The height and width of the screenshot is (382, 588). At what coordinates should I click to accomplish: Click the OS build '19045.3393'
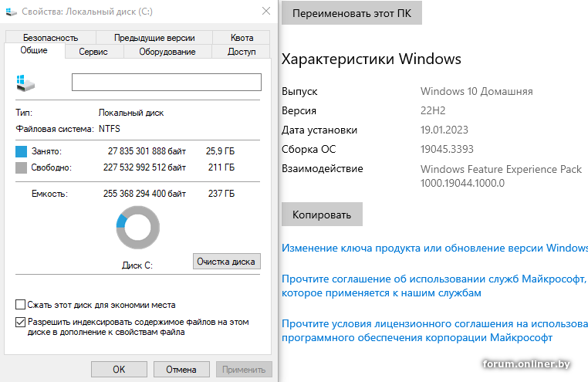coord(447,149)
